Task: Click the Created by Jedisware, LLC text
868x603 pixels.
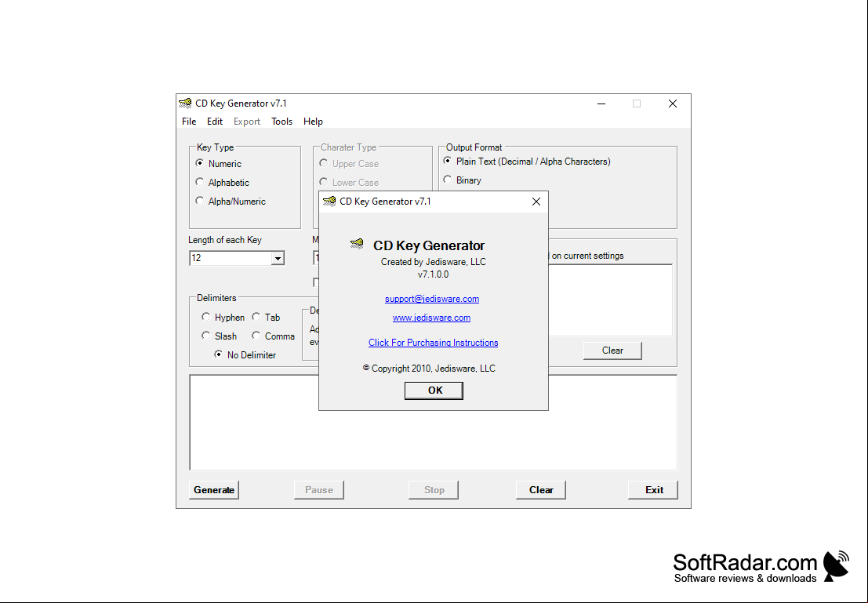Action: click(x=434, y=262)
